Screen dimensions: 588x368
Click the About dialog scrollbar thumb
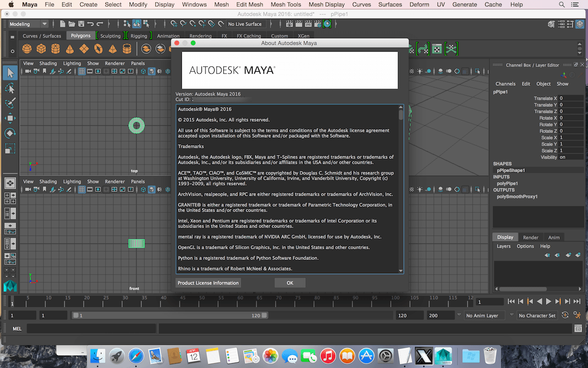(401, 115)
